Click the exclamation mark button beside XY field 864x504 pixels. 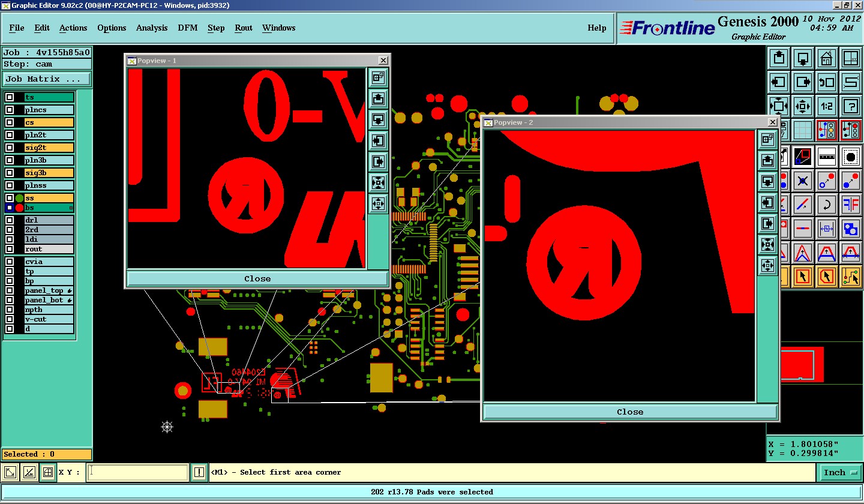pyautogui.click(x=199, y=472)
